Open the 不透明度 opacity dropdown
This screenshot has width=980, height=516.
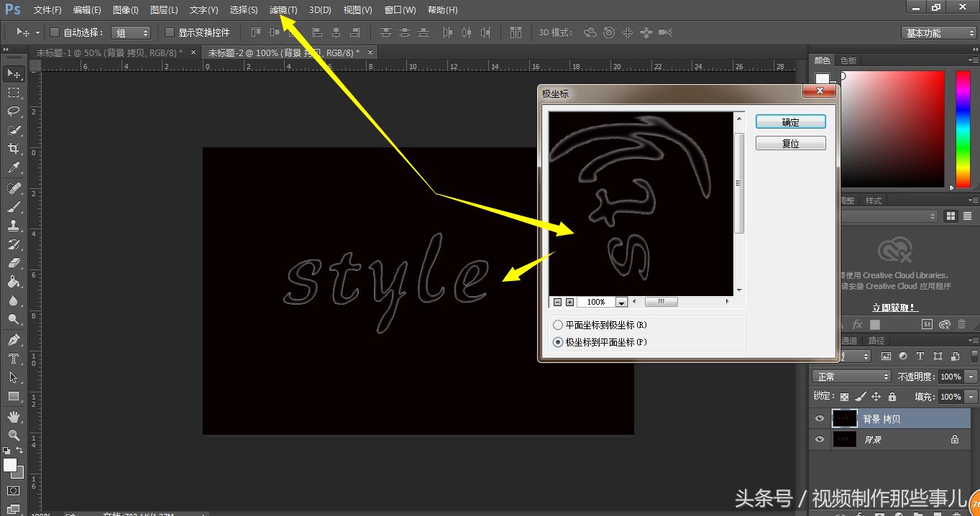[971, 376]
